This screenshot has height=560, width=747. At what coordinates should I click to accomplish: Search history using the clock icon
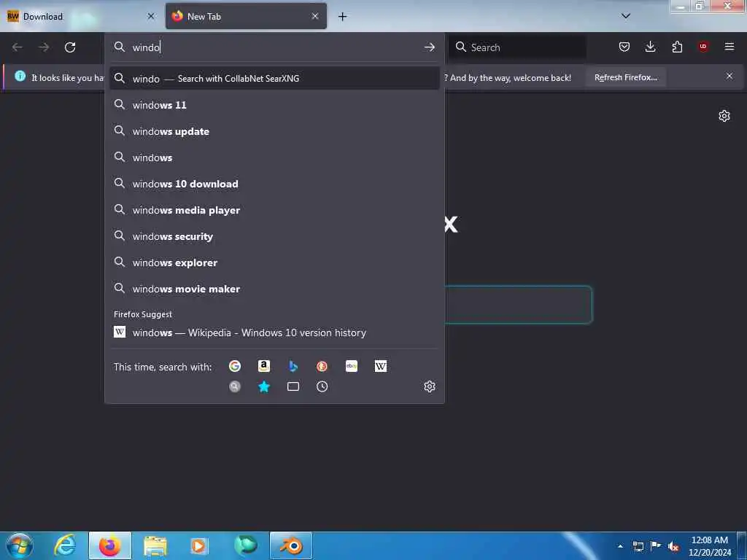(x=322, y=386)
